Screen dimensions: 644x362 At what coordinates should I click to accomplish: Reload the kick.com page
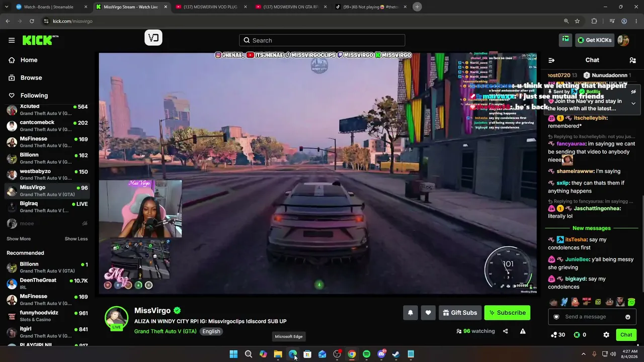32,21
